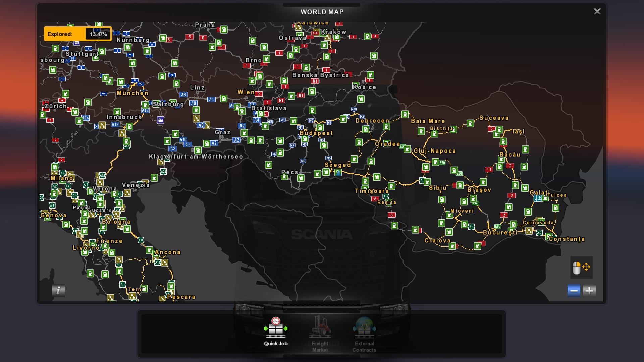Click the München city label

coord(132,93)
